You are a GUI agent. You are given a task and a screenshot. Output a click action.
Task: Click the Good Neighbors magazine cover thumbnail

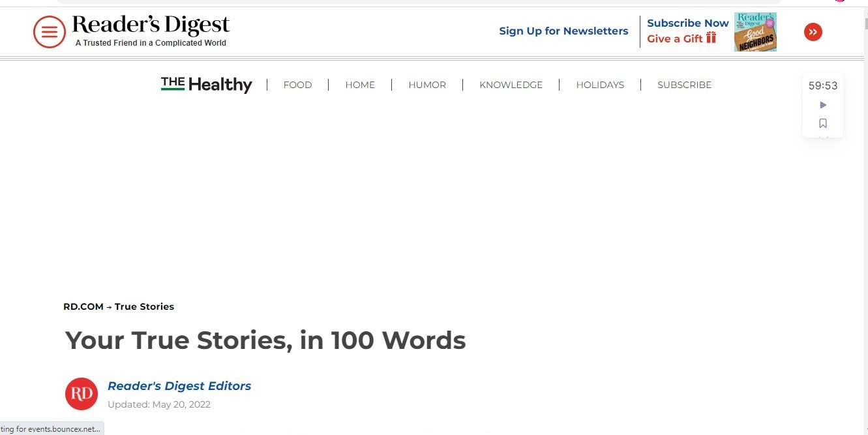click(x=755, y=31)
